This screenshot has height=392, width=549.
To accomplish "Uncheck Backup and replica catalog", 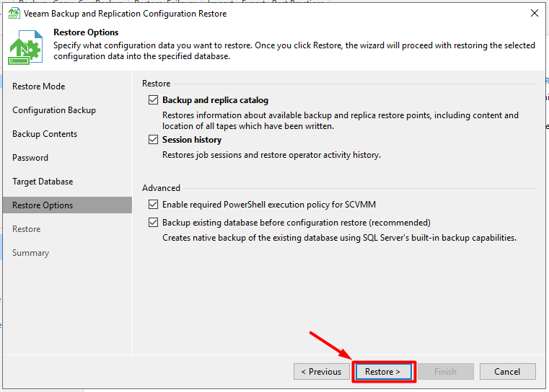I will click(154, 100).
